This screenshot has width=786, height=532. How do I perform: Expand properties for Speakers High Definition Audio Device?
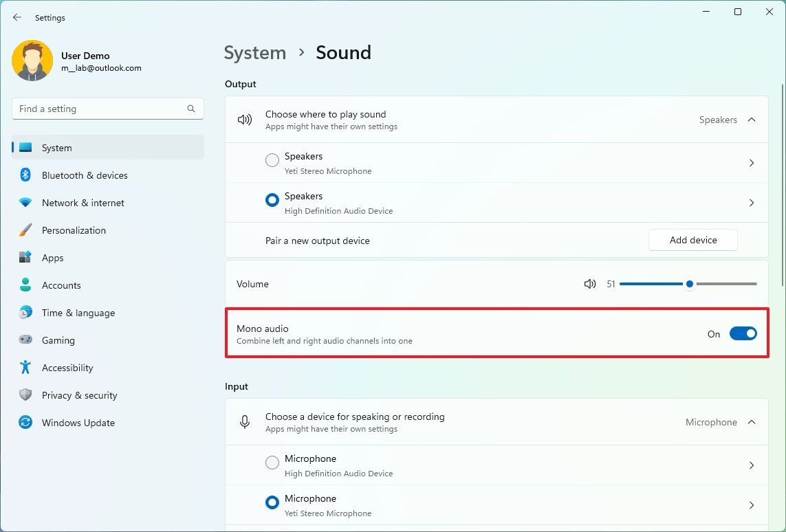click(x=751, y=203)
